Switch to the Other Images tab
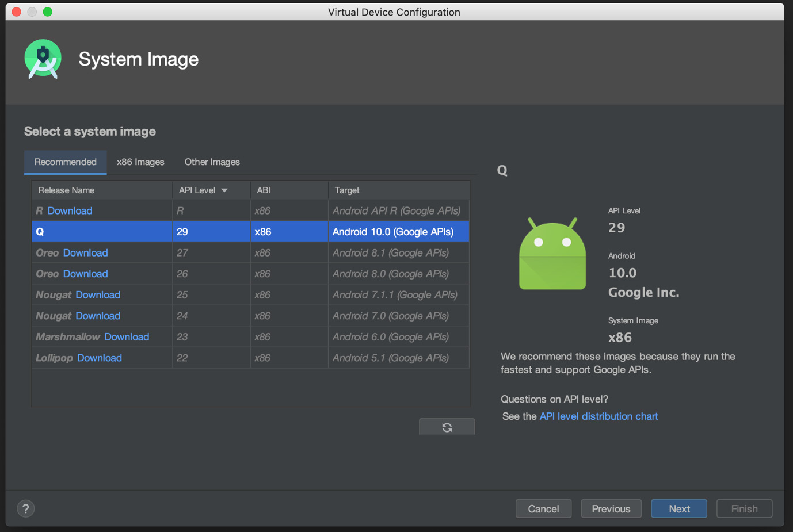 (x=212, y=162)
